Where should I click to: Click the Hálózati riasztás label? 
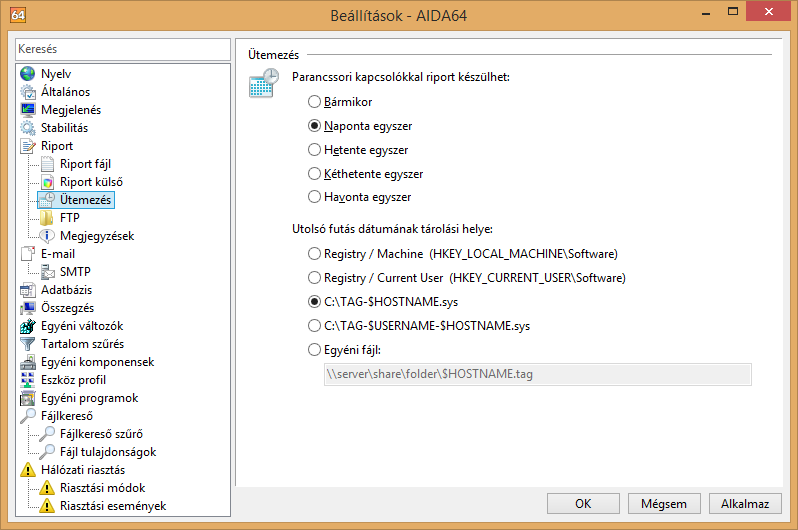(x=83, y=470)
